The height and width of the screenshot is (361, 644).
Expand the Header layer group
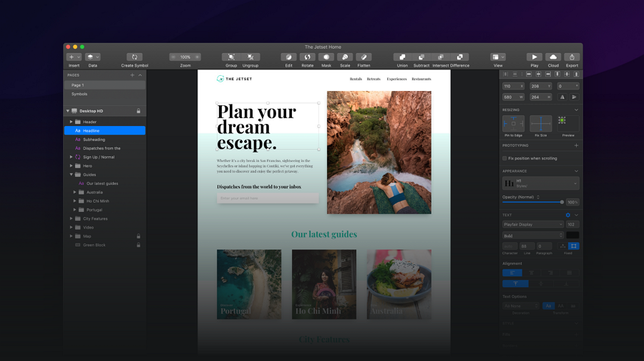point(71,122)
